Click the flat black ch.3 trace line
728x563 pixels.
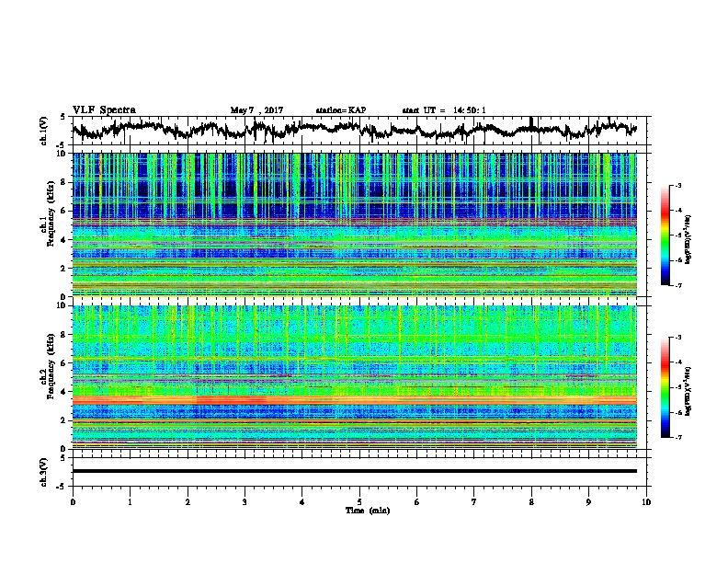point(355,471)
